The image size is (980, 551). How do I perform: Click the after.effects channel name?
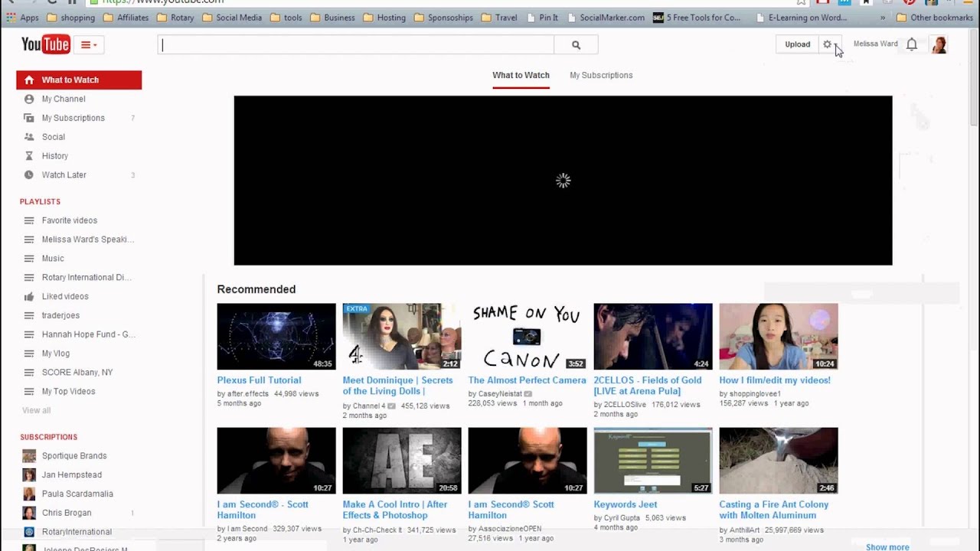(x=248, y=394)
